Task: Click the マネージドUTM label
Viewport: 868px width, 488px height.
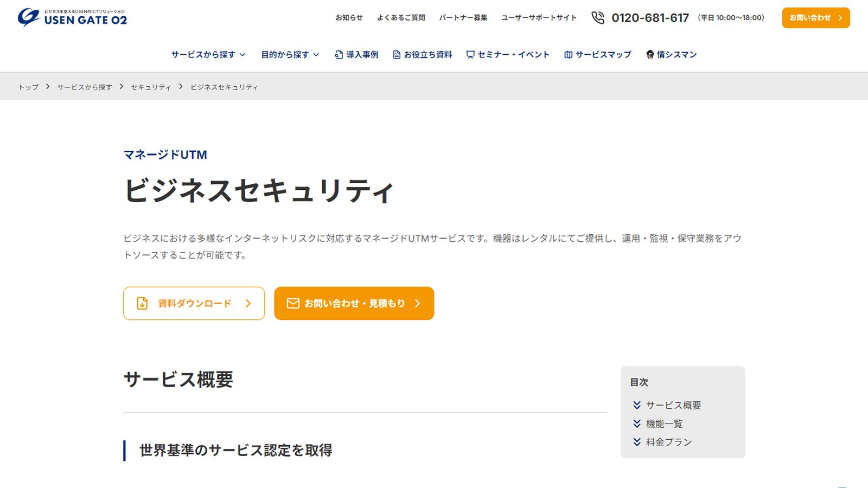Action: [165, 155]
